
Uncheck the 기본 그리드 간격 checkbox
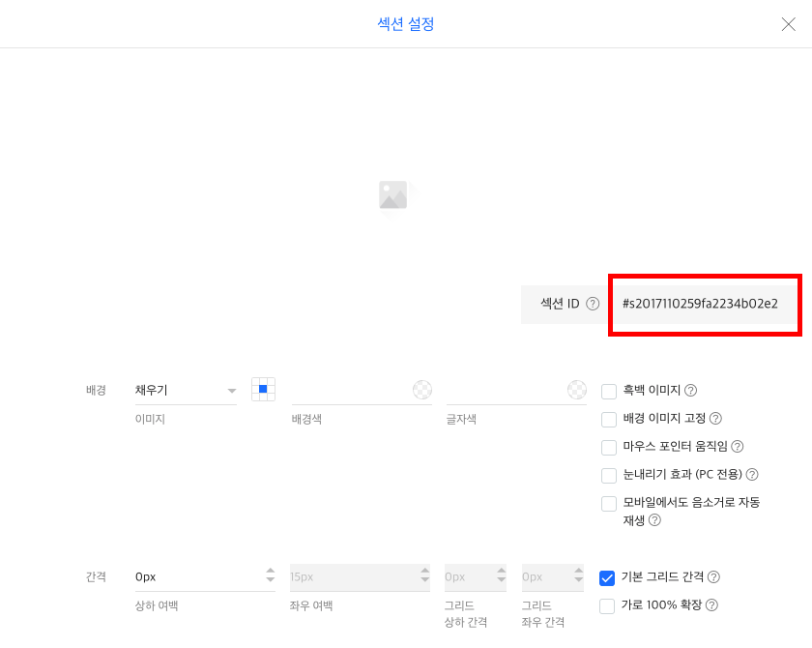pyautogui.click(x=608, y=578)
